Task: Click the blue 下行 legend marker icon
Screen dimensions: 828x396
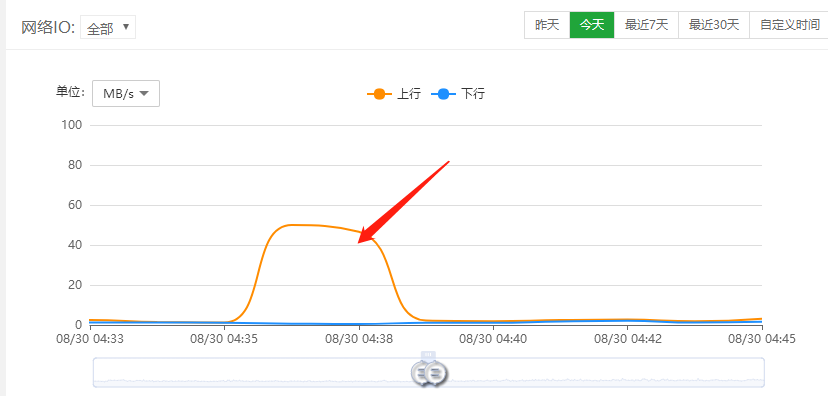Action: (443, 95)
